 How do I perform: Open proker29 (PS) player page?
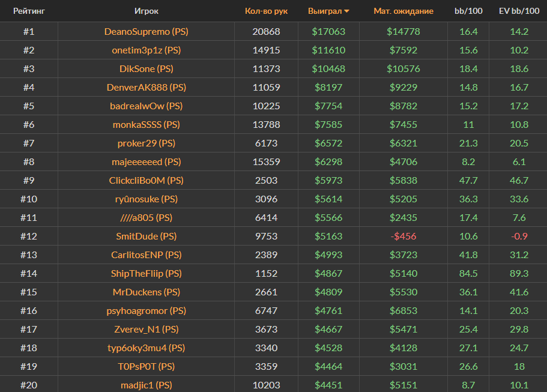[147, 143]
